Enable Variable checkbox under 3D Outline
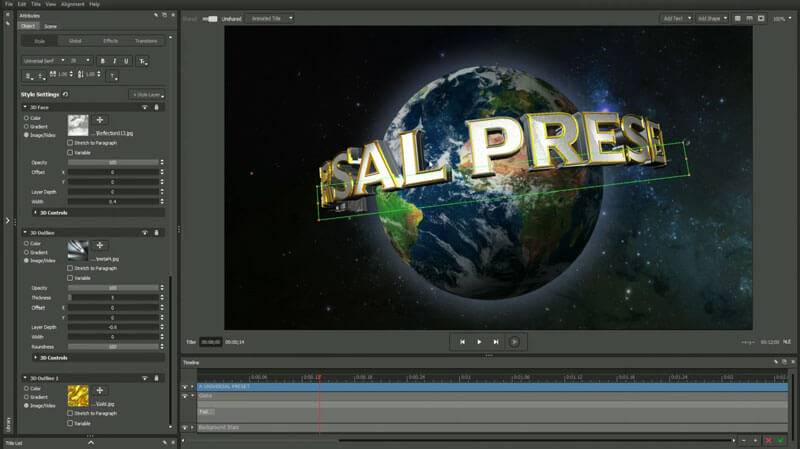The image size is (800, 449). point(70,278)
